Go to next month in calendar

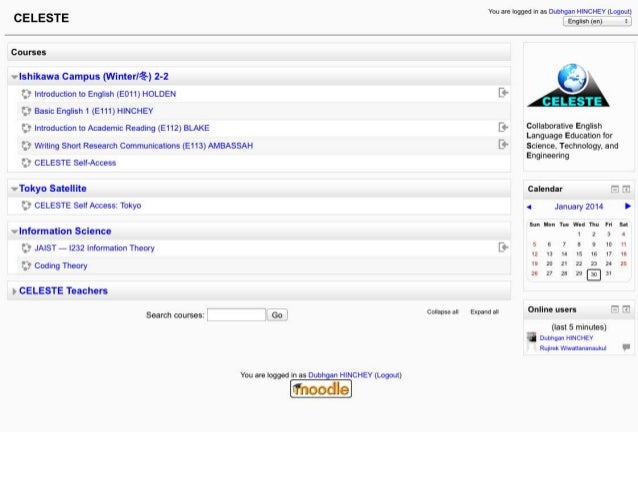click(628, 206)
